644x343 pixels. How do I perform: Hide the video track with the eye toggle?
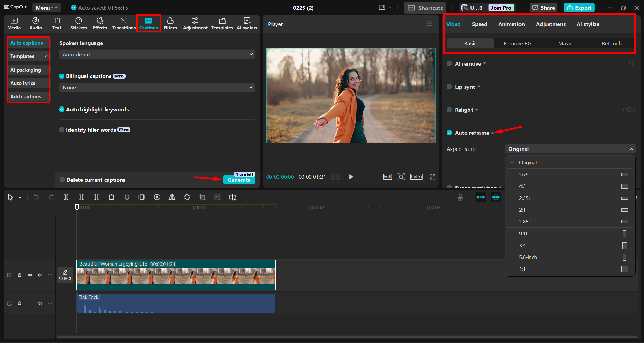point(30,275)
